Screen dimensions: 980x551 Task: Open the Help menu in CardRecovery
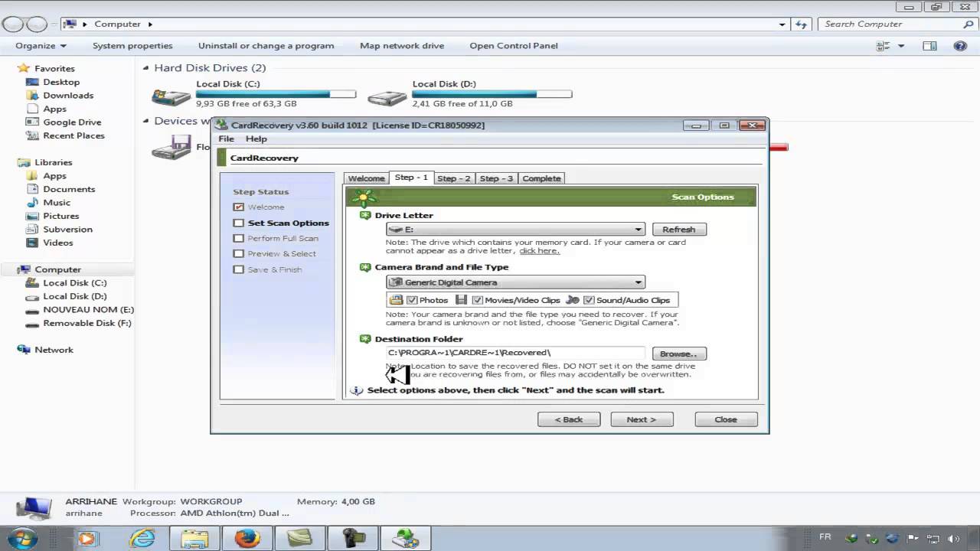(256, 139)
